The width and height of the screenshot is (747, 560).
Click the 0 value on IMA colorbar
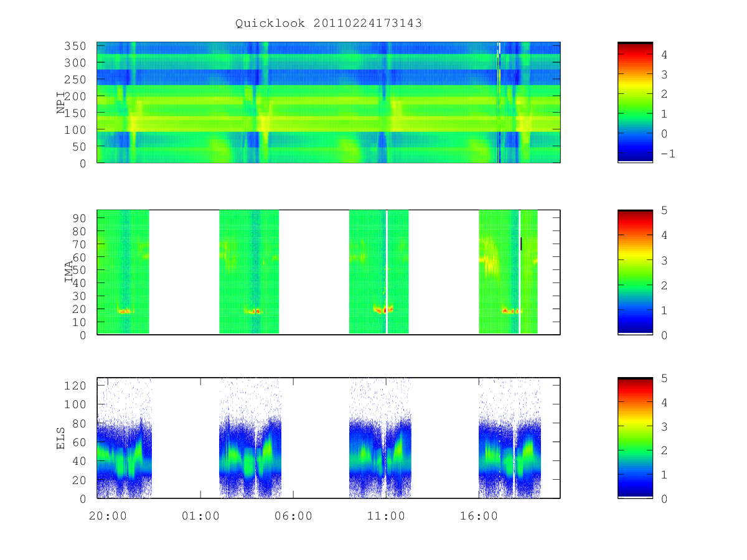pyautogui.click(x=664, y=335)
